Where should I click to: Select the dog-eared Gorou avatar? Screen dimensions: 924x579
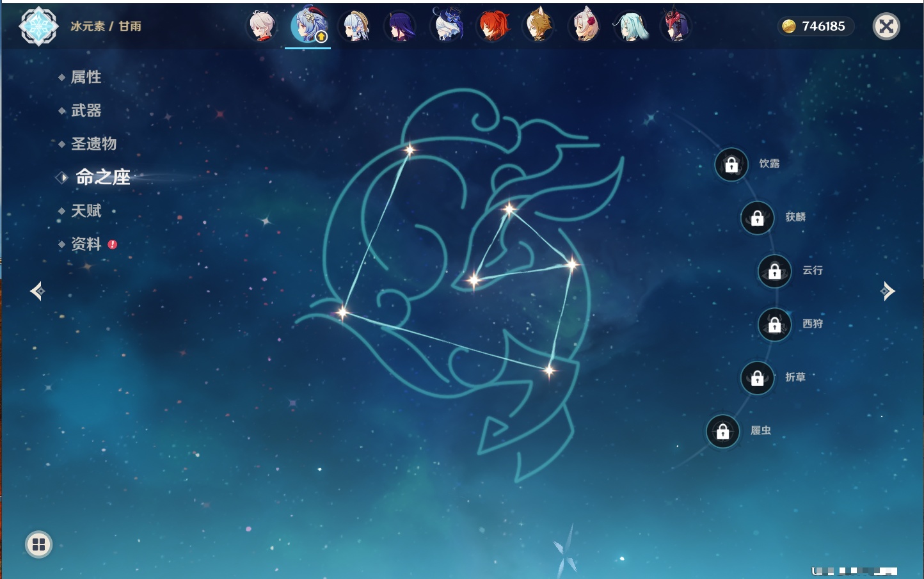point(539,26)
